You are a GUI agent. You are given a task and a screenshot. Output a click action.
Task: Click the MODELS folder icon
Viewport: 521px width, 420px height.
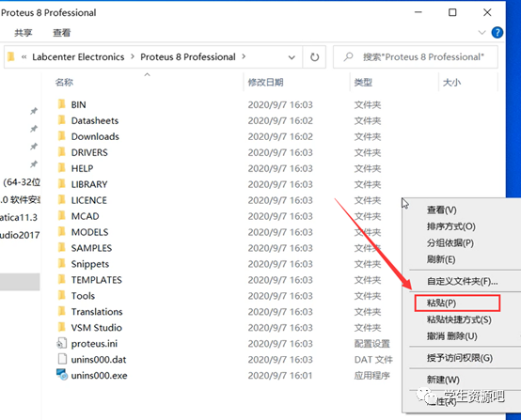click(61, 232)
